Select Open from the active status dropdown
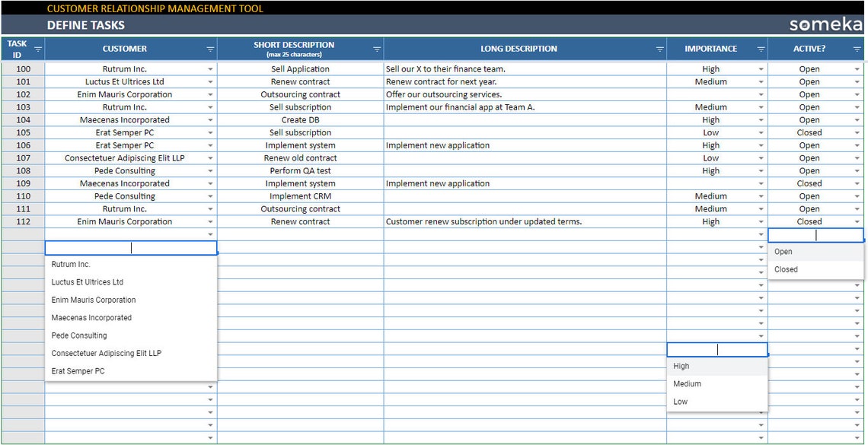This screenshot has height=445, width=868. tap(782, 251)
